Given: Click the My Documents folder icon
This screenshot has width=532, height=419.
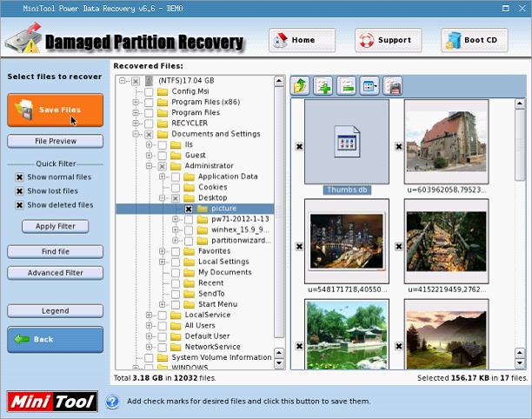Looking at the screenshot, I should (189, 272).
